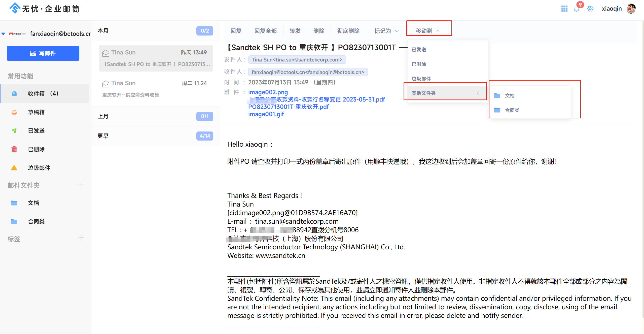Move email to the 合同类 folder in submenu
644x334 pixels.
tap(512, 110)
